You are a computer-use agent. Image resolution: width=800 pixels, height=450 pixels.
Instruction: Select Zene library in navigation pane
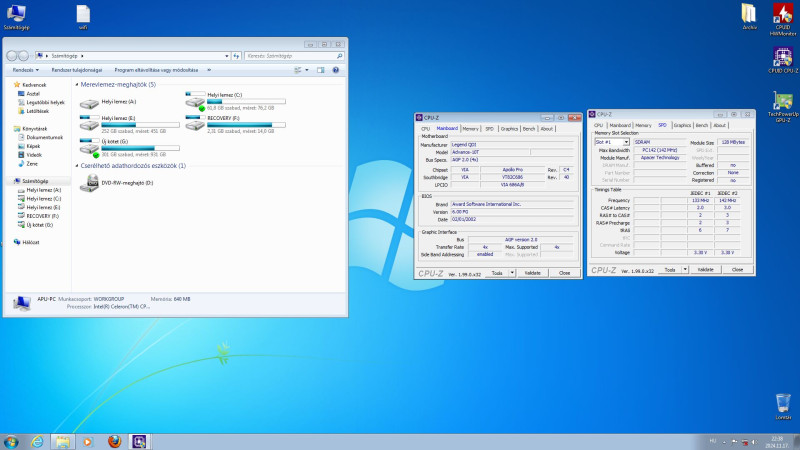tap(32, 164)
